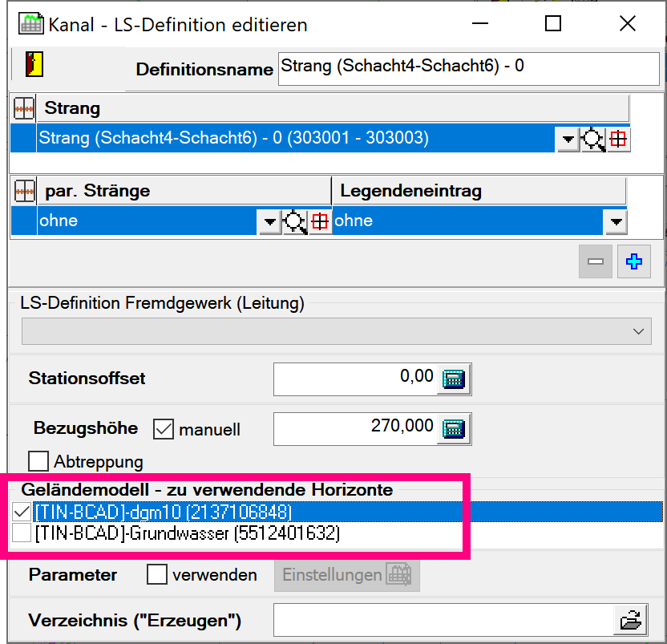667x644 pixels.
Task: Click the exit door icon
Action: tap(34, 63)
